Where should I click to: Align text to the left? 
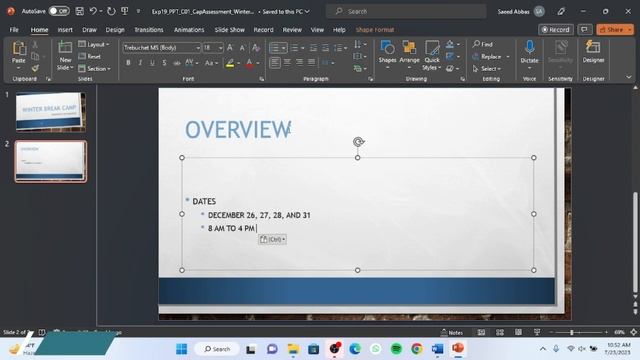275,62
